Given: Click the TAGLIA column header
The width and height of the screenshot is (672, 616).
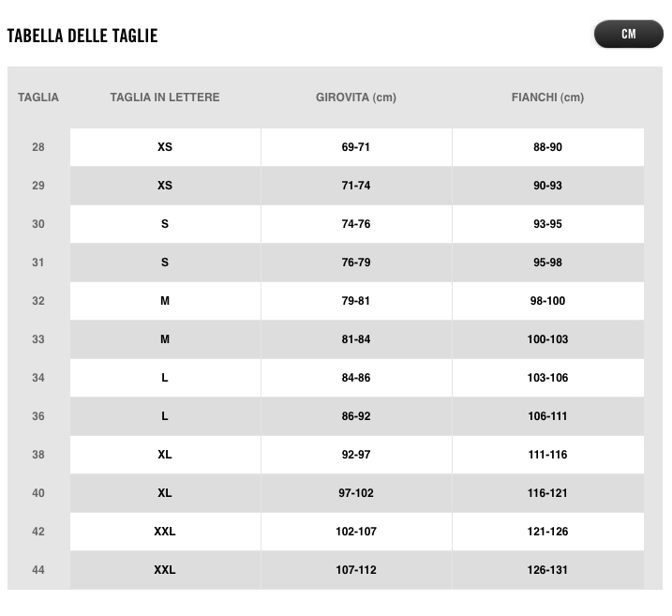Looking at the screenshot, I should pos(38,98).
